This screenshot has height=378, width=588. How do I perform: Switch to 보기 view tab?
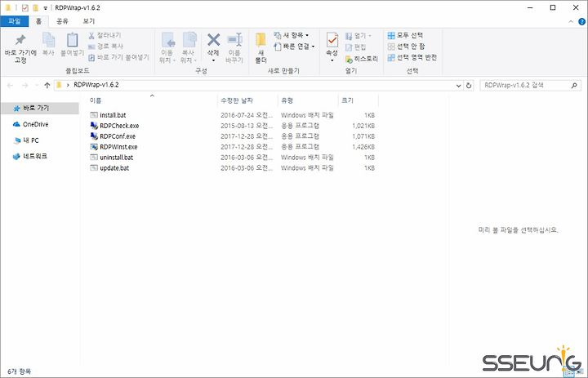pos(89,21)
